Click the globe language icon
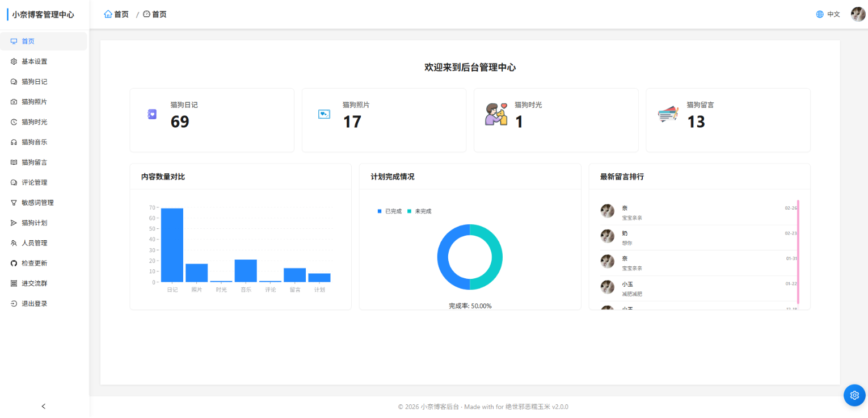The image size is (868, 418). [x=820, y=14]
